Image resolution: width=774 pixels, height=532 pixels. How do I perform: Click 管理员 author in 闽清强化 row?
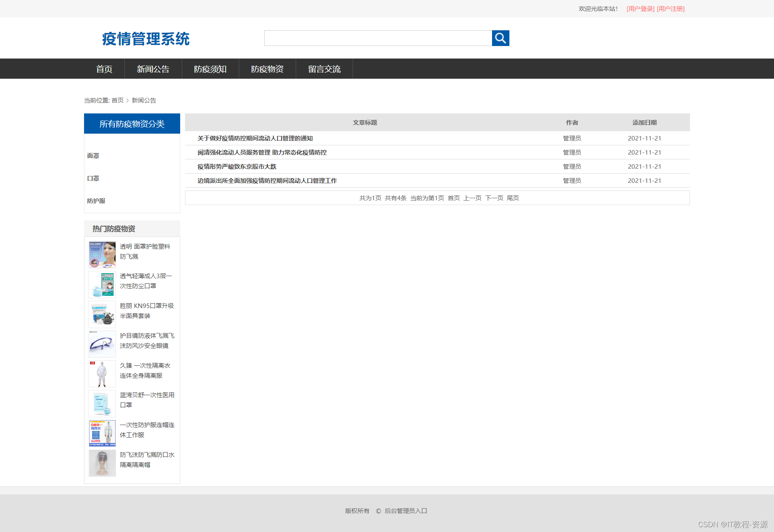[572, 153]
